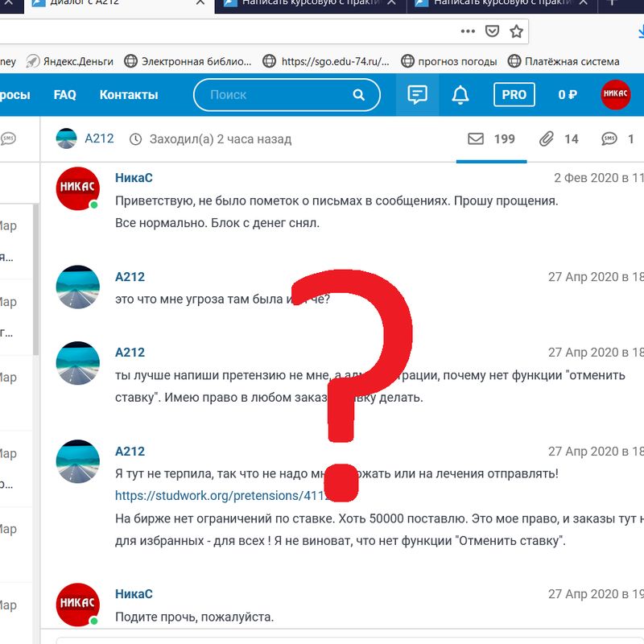Go to Контакты page
644x644 pixels.
129,95
